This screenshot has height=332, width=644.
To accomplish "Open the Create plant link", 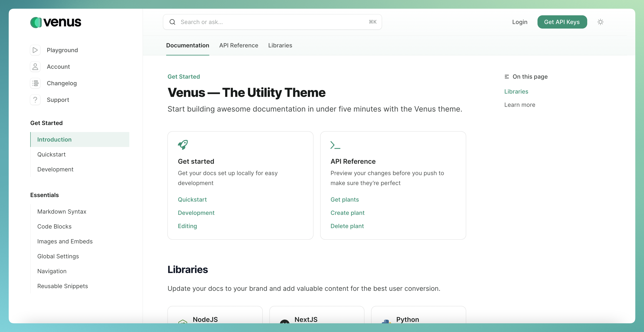I will (347, 213).
